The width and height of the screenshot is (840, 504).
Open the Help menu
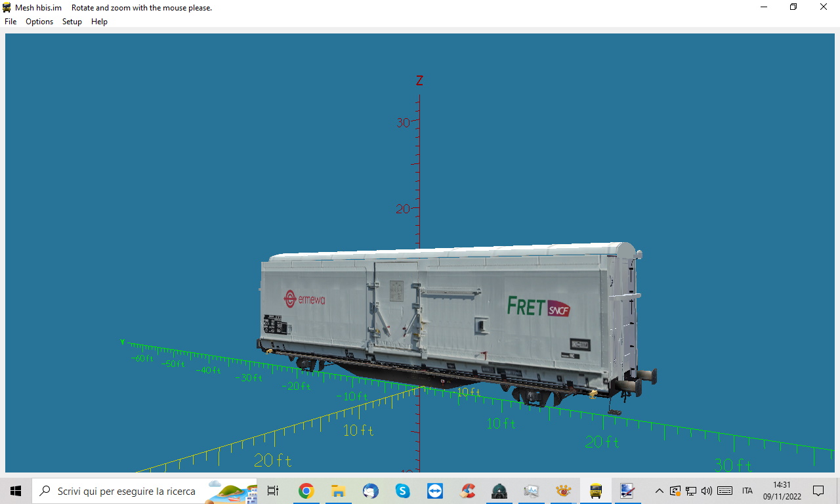pyautogui.click(x=99, y=22)
